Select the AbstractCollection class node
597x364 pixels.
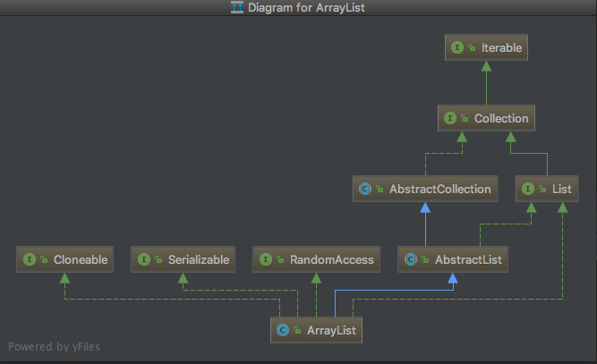tap(425, 189)
